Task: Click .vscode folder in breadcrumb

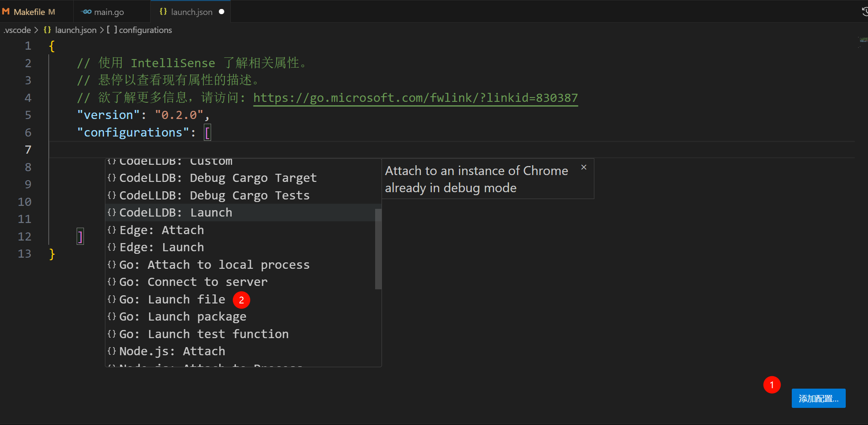Action: [17, 30]
